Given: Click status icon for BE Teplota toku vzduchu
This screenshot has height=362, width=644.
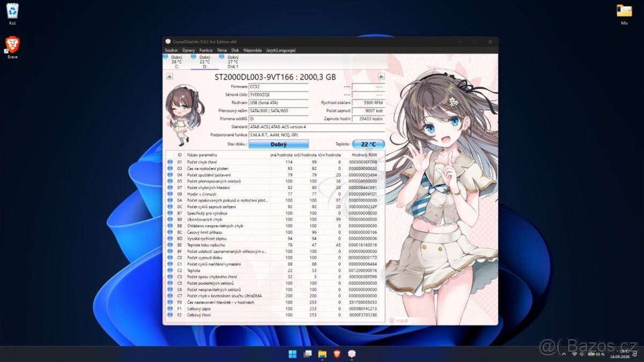Looking at the screenshot, I should point(170,245).
